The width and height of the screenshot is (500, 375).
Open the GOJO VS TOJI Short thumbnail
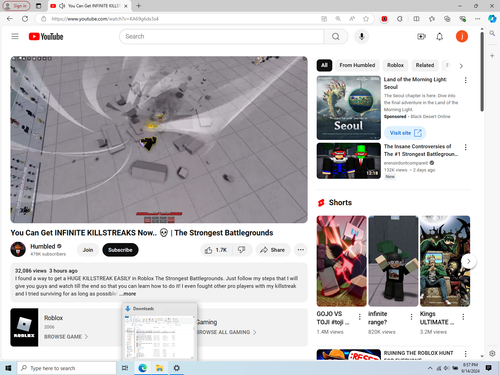pos(341,261)
